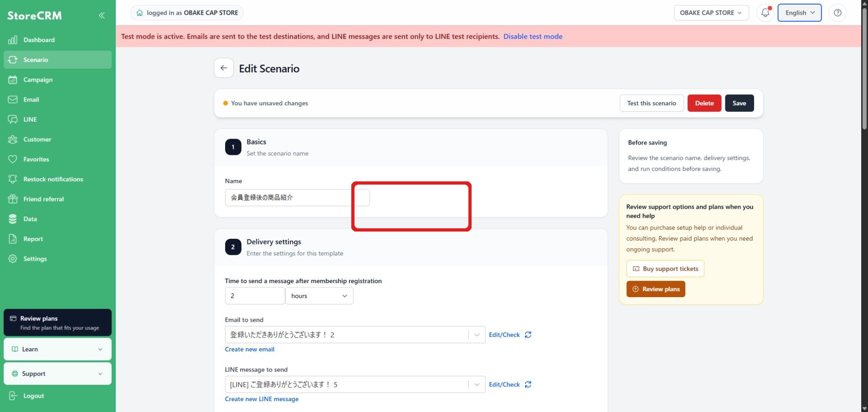Click the help question mark icon

click(x=837, y=13)
